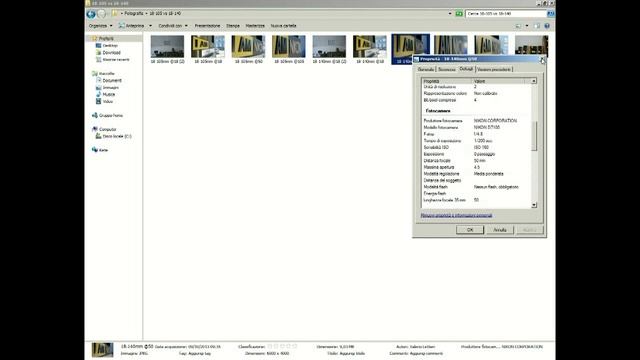Switch to Sicurezza tab in Proprietà dialog
Image resolution: width=640 pixels, height=360 pixels.
pyautogui.click(x=447, y=69)
